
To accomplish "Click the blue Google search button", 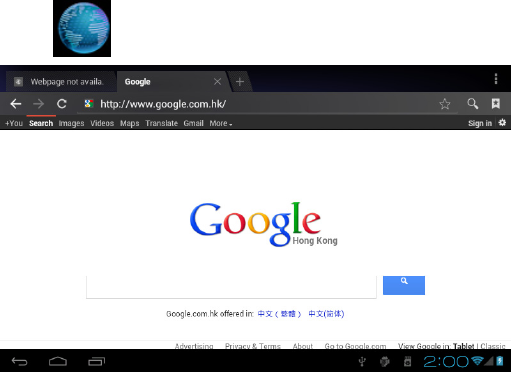I will [404, 285].
